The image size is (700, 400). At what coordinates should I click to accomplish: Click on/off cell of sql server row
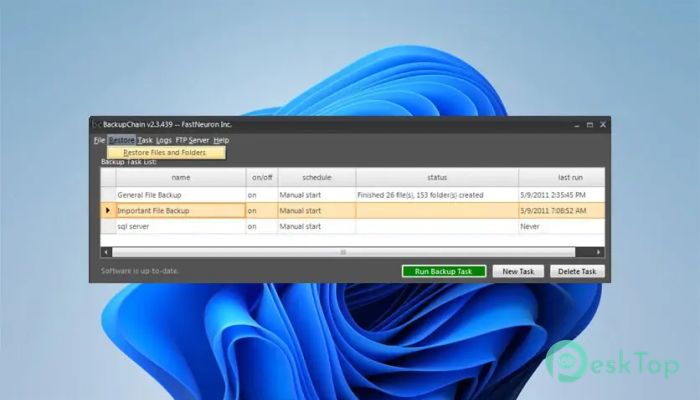point(262,226)
